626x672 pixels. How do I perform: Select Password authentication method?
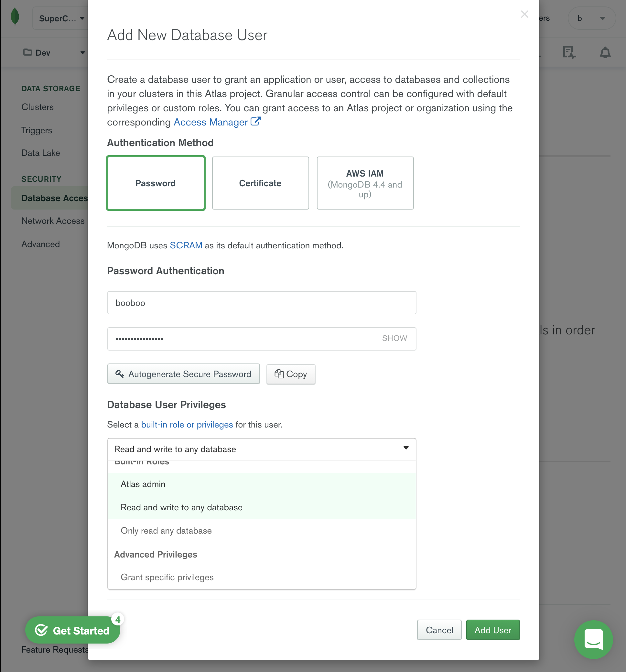156,183
